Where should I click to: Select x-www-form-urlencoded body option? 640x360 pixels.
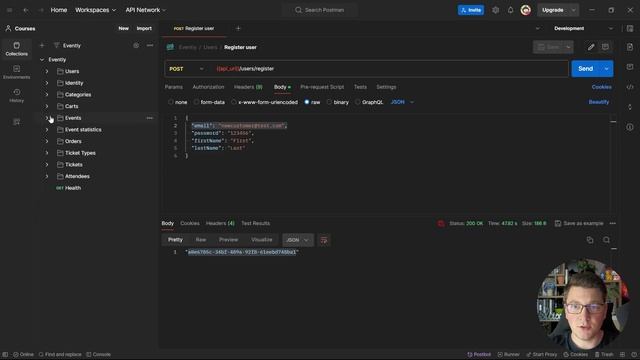point(264,102)
